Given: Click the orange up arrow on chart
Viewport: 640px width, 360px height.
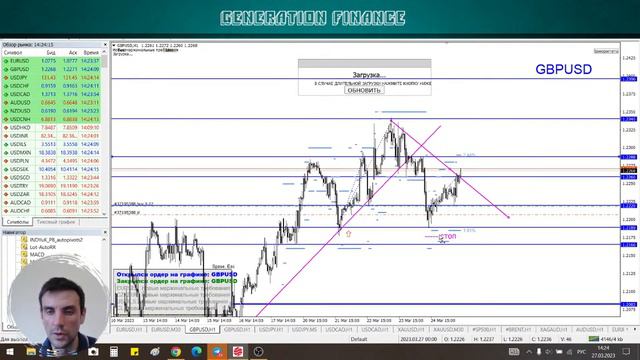Looking at the screenshot, I should point(348,234).
